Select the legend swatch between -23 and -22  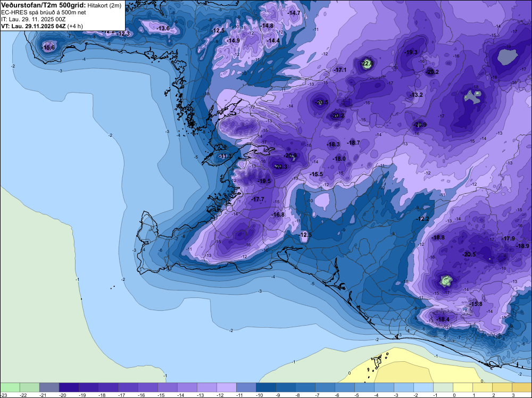(x=10, y=387)
